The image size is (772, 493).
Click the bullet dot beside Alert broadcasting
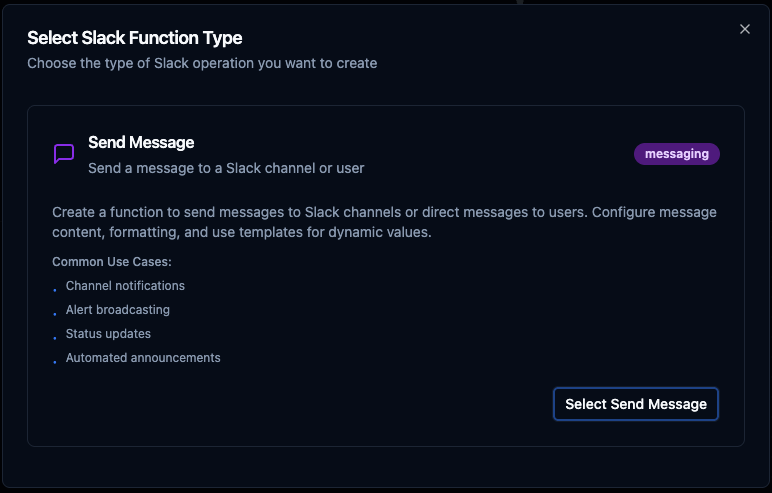pyautogui.click(x=55, y=313)
